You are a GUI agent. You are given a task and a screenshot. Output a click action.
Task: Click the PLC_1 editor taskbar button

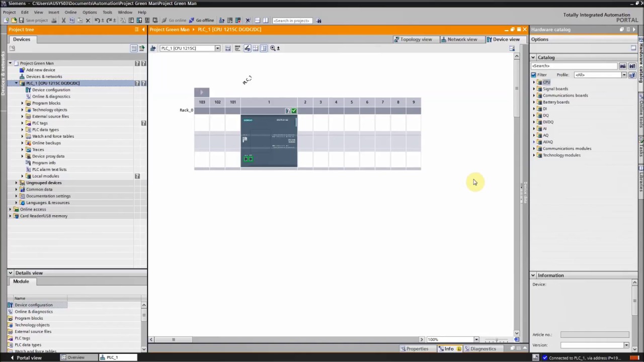pos(117,357)
